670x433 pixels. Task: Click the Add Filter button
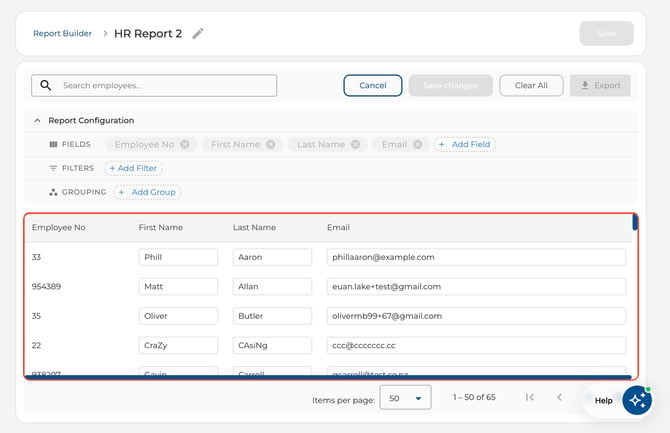point(133,168)
